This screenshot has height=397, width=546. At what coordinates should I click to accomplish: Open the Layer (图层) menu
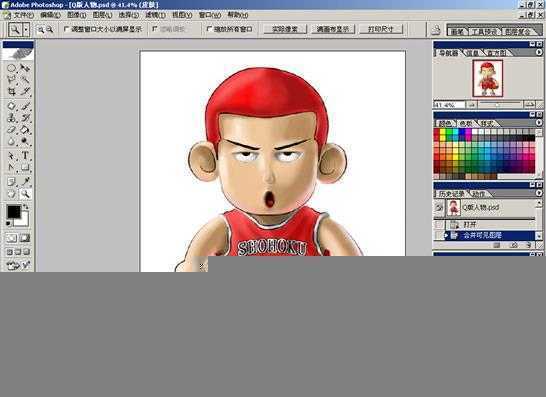point(102,15)
